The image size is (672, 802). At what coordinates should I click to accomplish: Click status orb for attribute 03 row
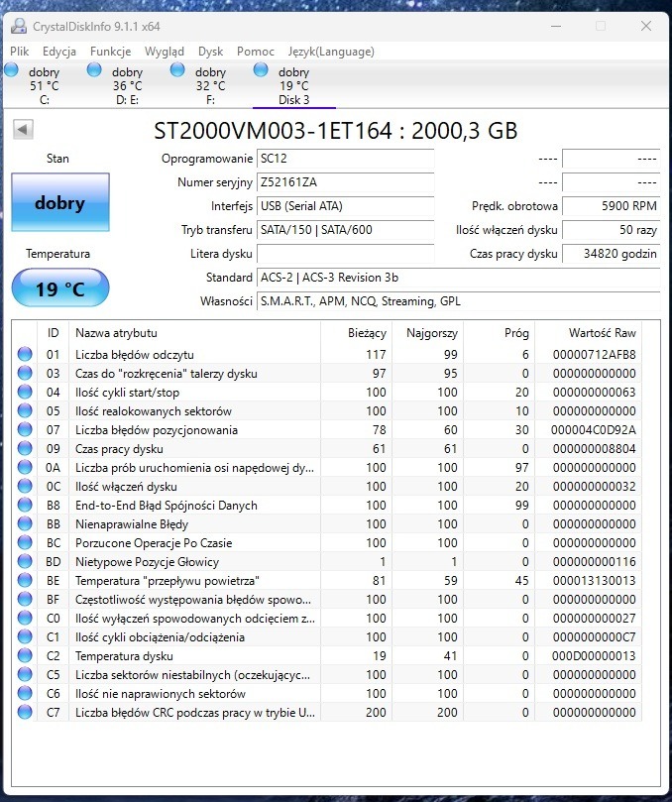[x=25, y=373]
